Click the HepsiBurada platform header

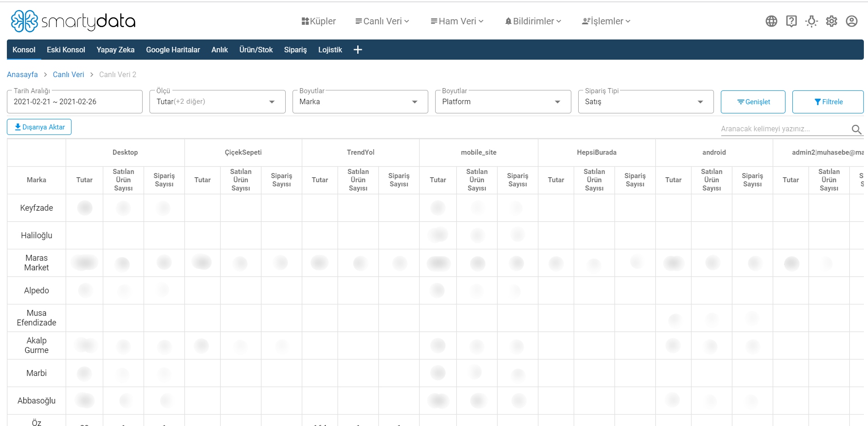597,152
